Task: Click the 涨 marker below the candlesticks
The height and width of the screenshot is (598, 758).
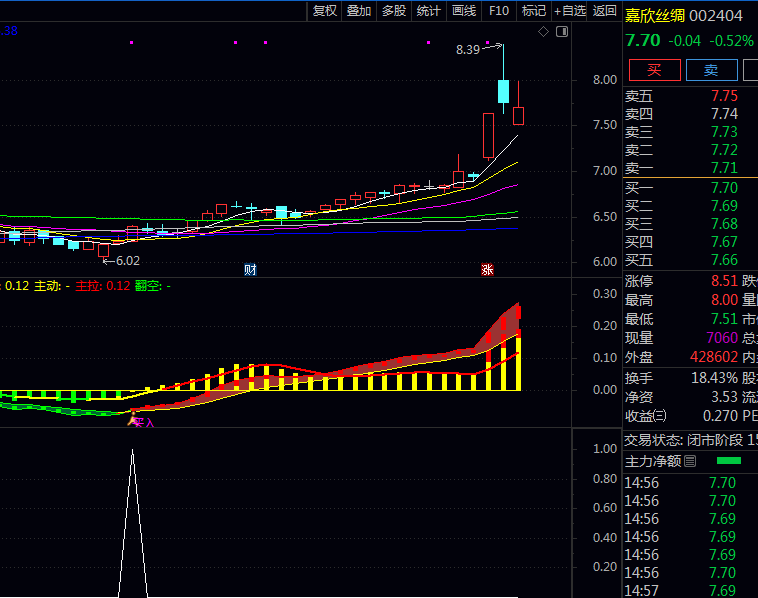Action: pyautogui.click(x=487, y=269)
